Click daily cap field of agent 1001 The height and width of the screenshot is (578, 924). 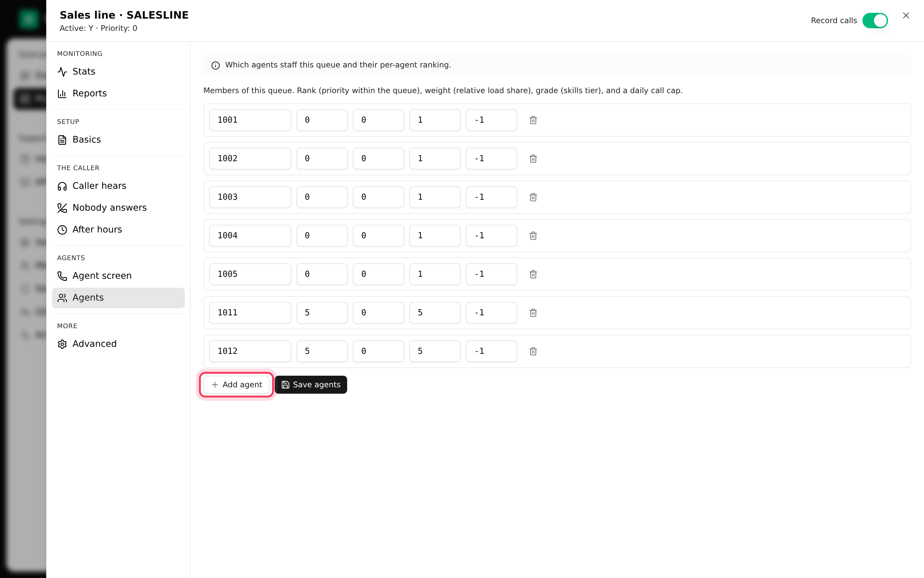pos(492,120)
